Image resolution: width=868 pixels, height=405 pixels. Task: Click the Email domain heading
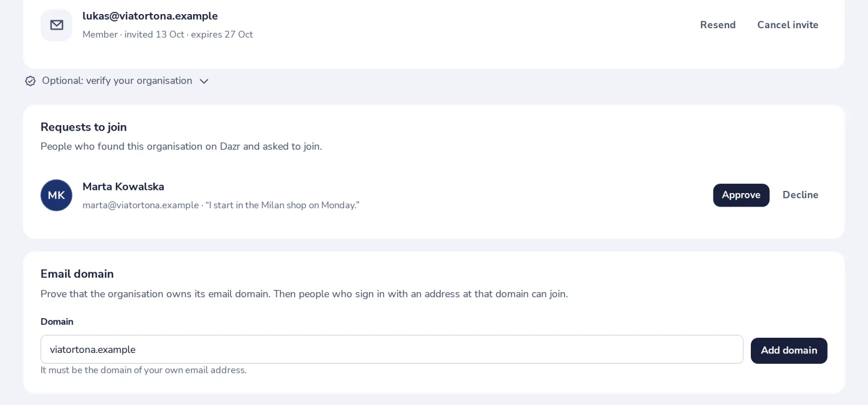[x=77, y=274]
